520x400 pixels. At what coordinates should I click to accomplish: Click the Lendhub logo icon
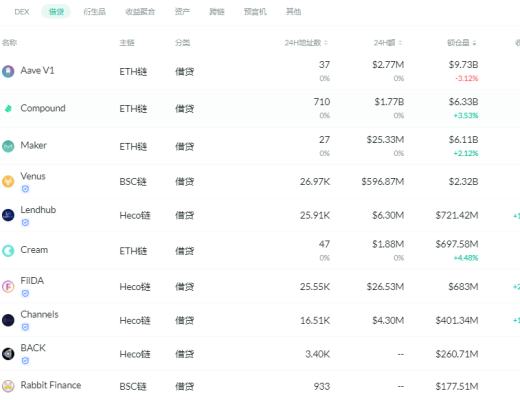8,215
